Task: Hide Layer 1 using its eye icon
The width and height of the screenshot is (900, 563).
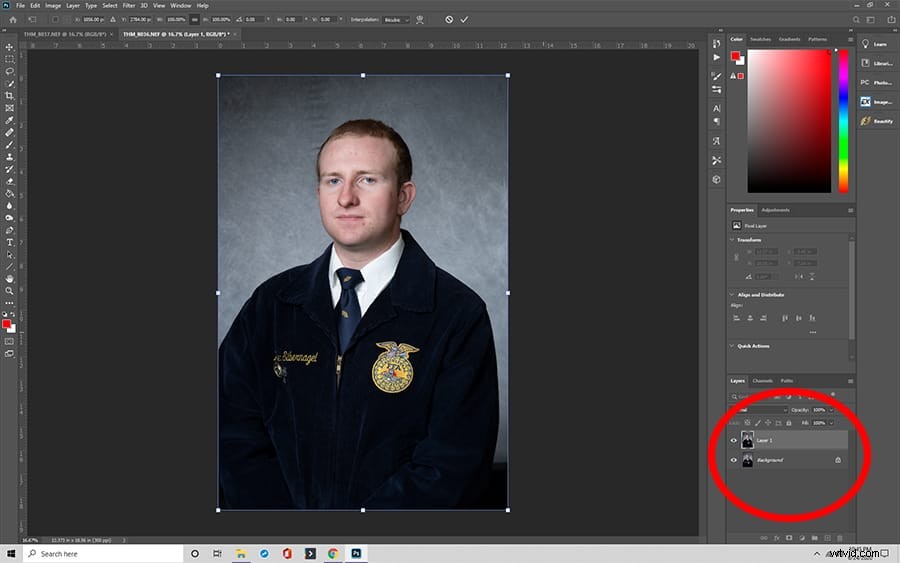Action: (734, 441)
